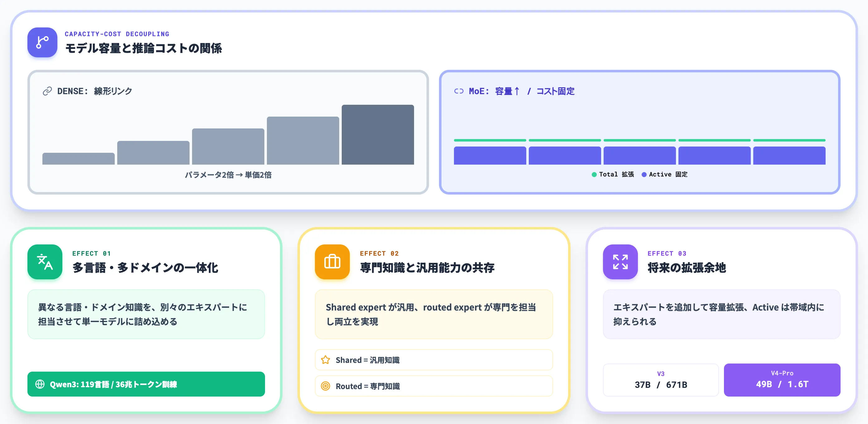Click the heading 多言語・多ドメインの一体化
This screenshot has width=868, height=424.
[145, 267]
